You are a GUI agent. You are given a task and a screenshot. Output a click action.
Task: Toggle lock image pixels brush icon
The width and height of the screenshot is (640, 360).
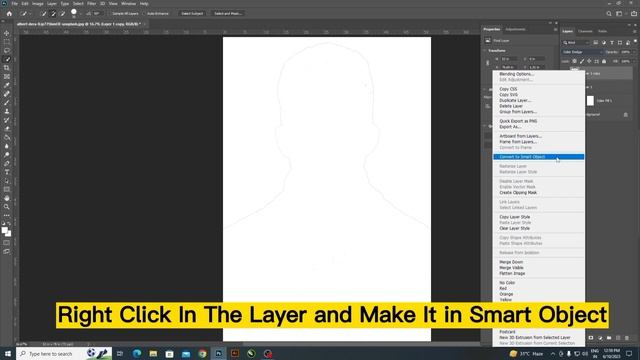(x=582, y=61)
